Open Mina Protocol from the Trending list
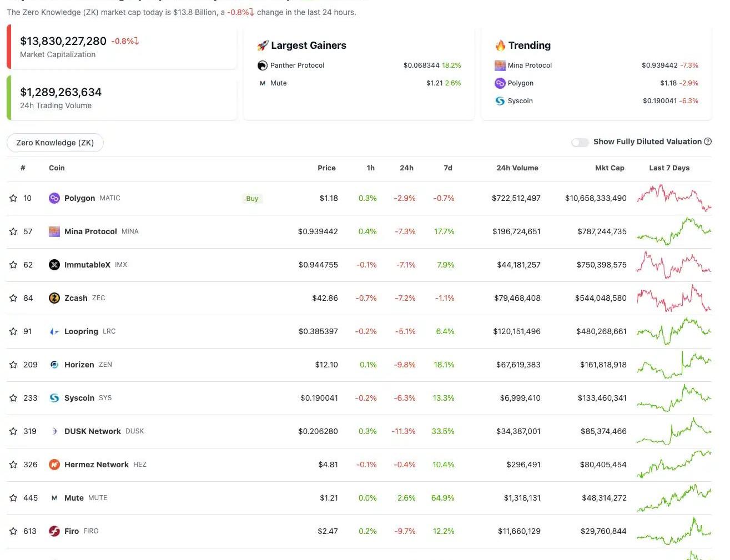 point(530,65)
